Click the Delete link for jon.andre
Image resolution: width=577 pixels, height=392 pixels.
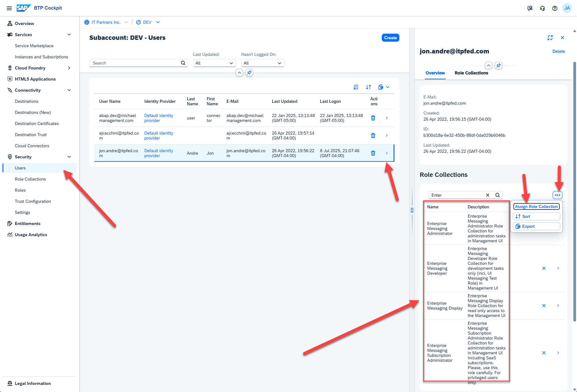[x=558, y=51]
